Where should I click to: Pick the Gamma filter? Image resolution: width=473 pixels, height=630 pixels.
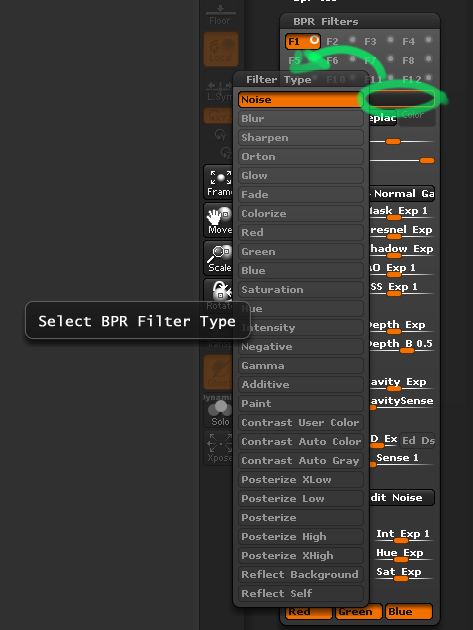click(x=301, y=366)
